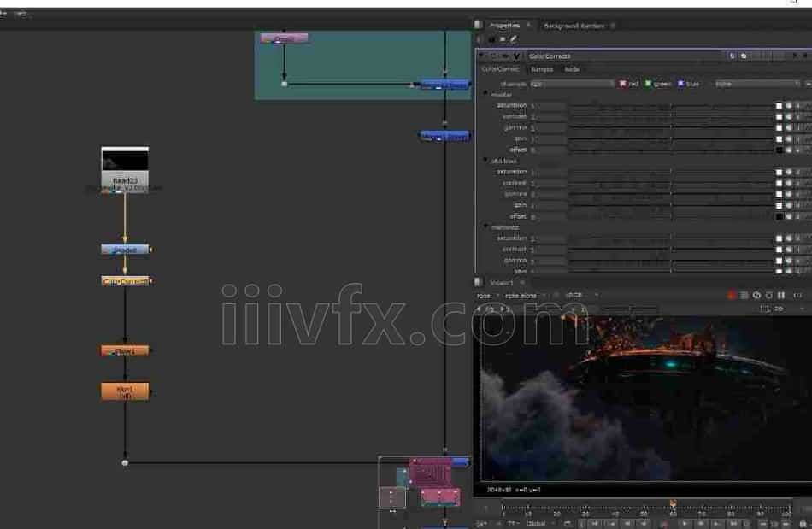
Task: Click the master saturation slider
Action: pos(671,106)
